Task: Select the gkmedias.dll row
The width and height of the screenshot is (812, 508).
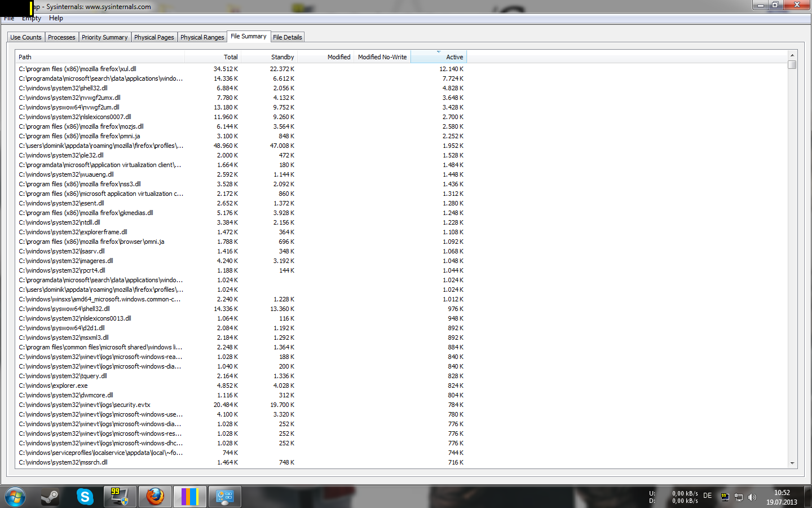Action: [x=241, y=213]
